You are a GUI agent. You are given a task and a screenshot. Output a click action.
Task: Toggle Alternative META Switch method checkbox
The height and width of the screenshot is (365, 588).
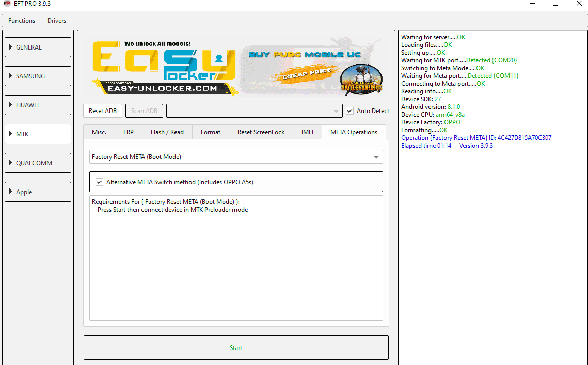[x=99, y=182]
